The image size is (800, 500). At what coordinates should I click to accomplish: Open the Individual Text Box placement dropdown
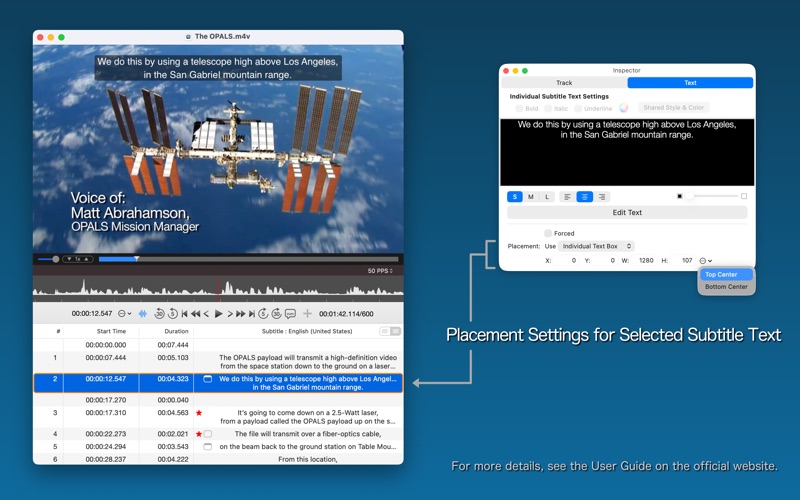[x=596, y=246]
